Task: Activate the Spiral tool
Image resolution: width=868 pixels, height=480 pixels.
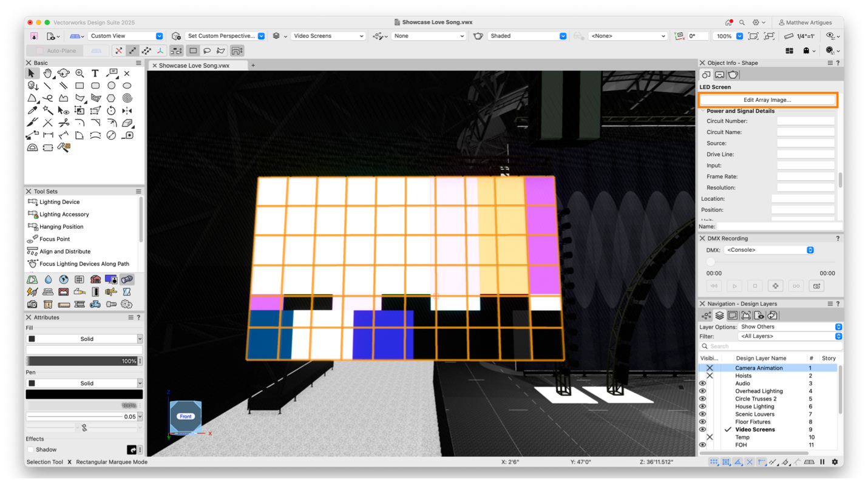Action: [x=127, y=98]
